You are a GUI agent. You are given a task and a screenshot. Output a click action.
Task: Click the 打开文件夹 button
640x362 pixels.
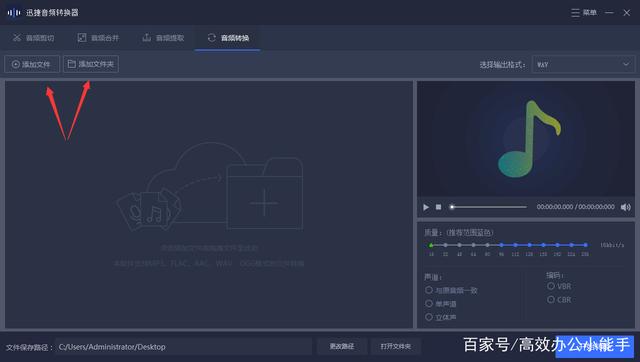(x=396, y=346)
